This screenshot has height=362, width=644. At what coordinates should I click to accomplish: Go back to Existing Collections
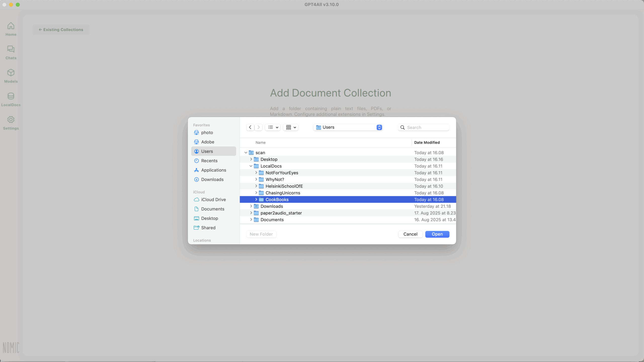(x=61, y=30)
